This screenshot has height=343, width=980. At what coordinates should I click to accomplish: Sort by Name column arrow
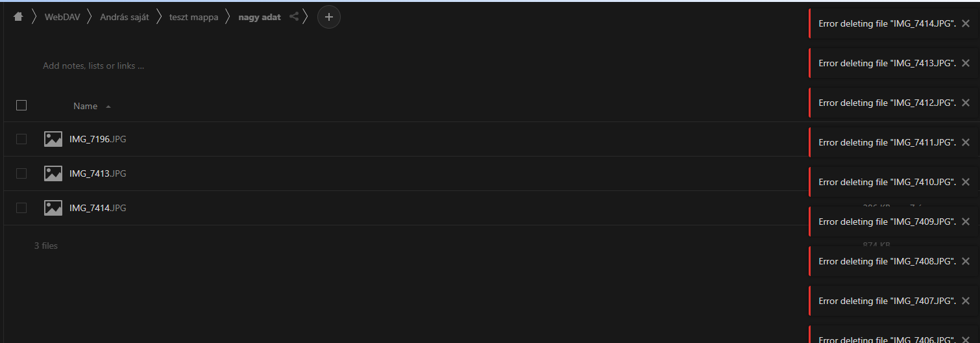[x=108, y=107]
